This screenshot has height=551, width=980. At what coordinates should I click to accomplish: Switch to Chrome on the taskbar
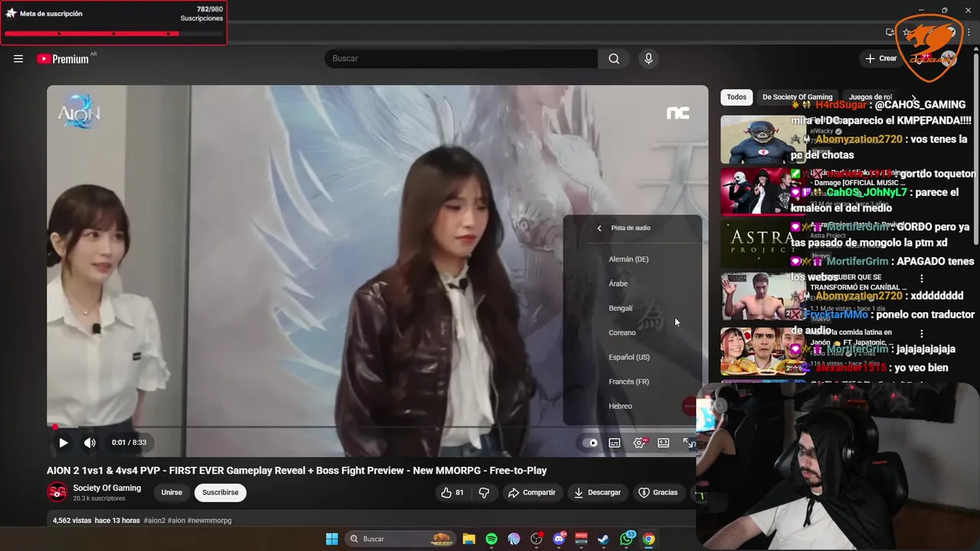coord(648,539)
